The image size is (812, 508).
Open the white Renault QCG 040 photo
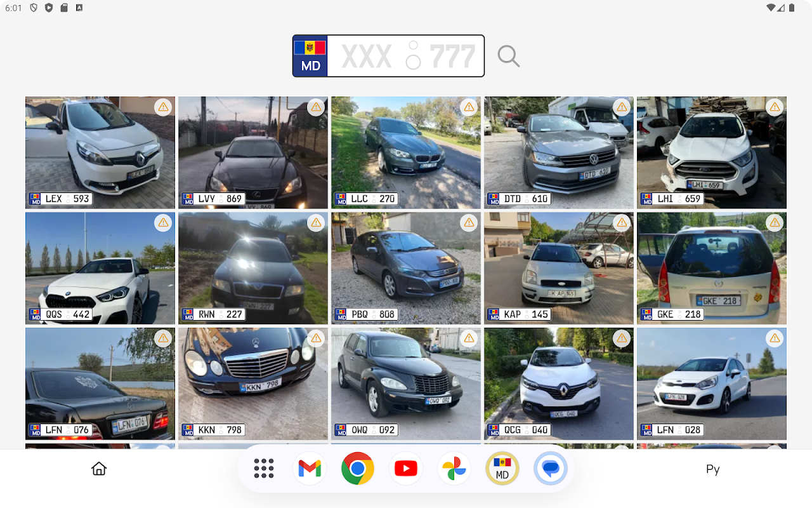559,384
